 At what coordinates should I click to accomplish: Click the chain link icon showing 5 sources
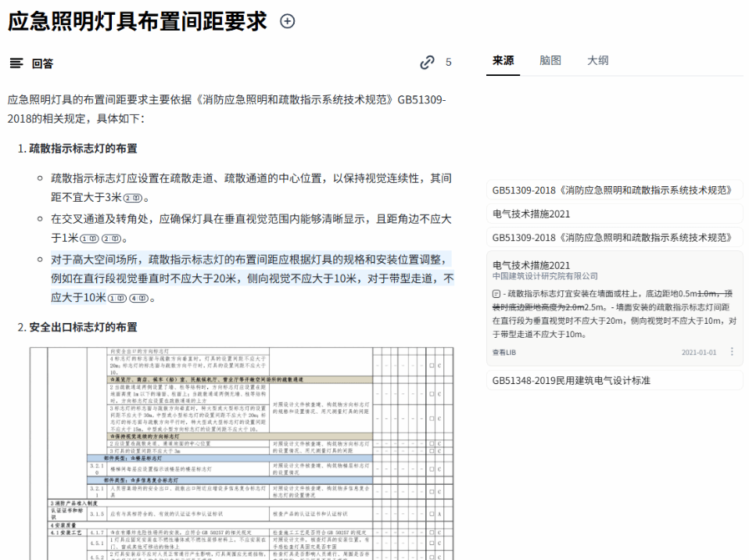point(427,63)
